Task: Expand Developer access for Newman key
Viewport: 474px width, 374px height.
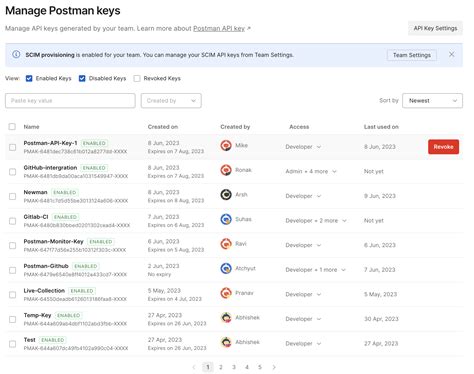Action: click(303, 196)
